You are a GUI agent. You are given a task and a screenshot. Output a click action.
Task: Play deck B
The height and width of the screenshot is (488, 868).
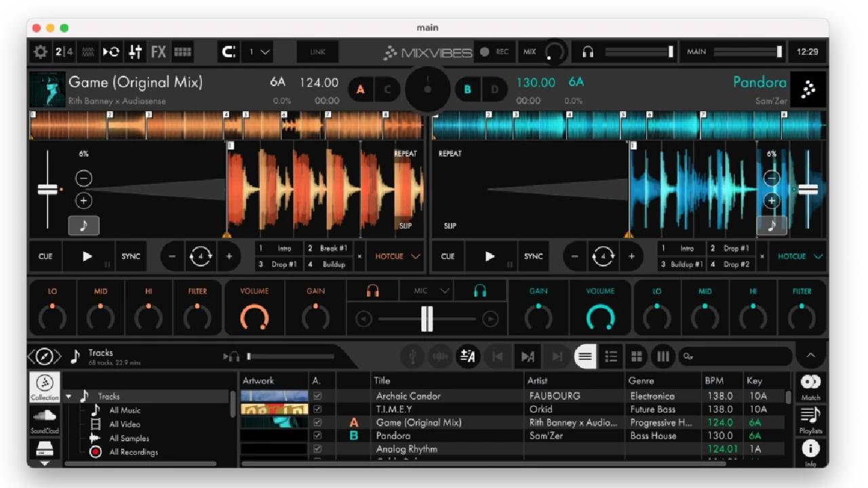coord(491,256)
